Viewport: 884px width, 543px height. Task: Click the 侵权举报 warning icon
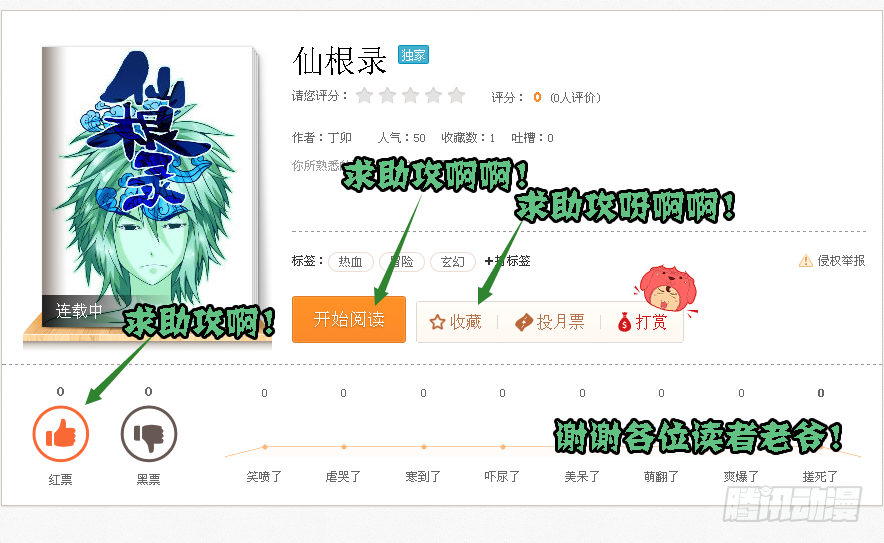coord(806,261)
